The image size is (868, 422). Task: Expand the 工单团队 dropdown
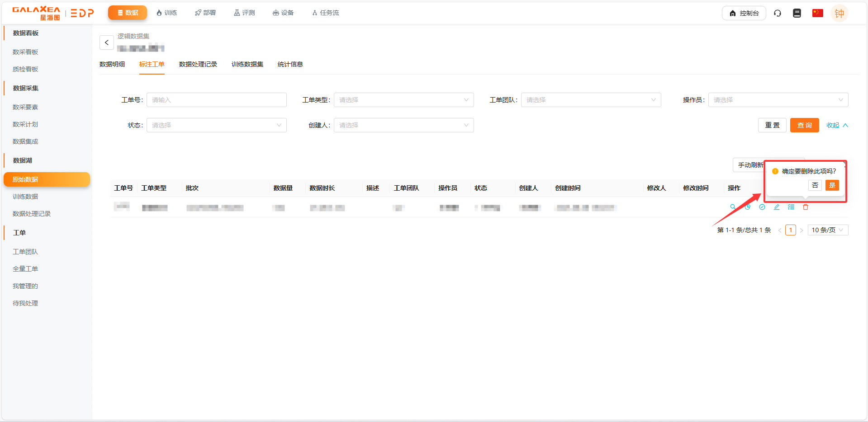click(x=591, y=100)
